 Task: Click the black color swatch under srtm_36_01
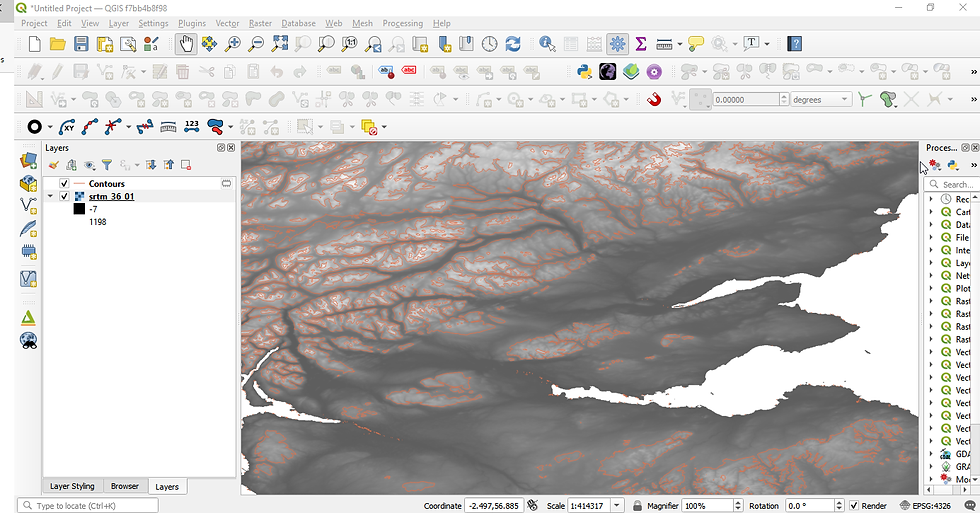(79, 210)
